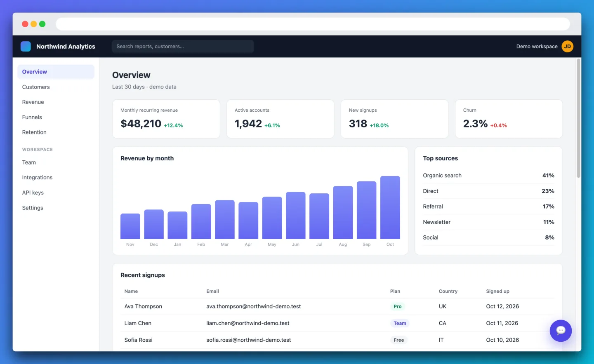
Task: Click the Team plan badge
Action: click(x=400, y=323)
